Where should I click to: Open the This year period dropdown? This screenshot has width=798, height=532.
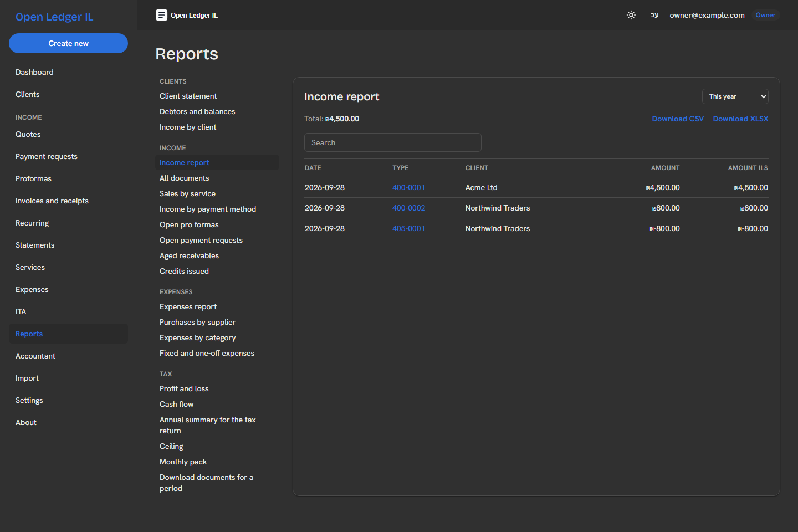click(735, 96)
